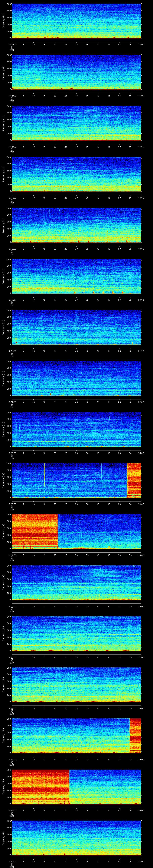Click the red noise block starting the 9:24:00 panel
Screen dimensions: 153x868
click(35, 532)
